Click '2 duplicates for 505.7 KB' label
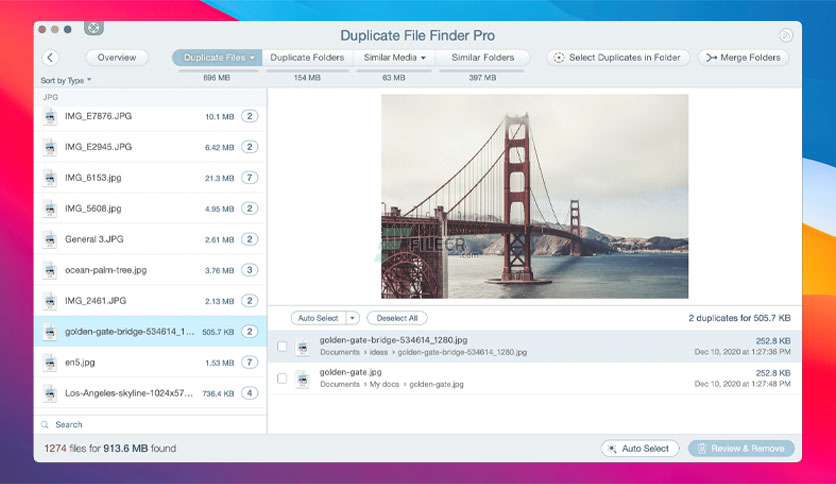Image resolution: width=836 pixels, height=484 pixels. pyautogui.click(x=739, y=318)
